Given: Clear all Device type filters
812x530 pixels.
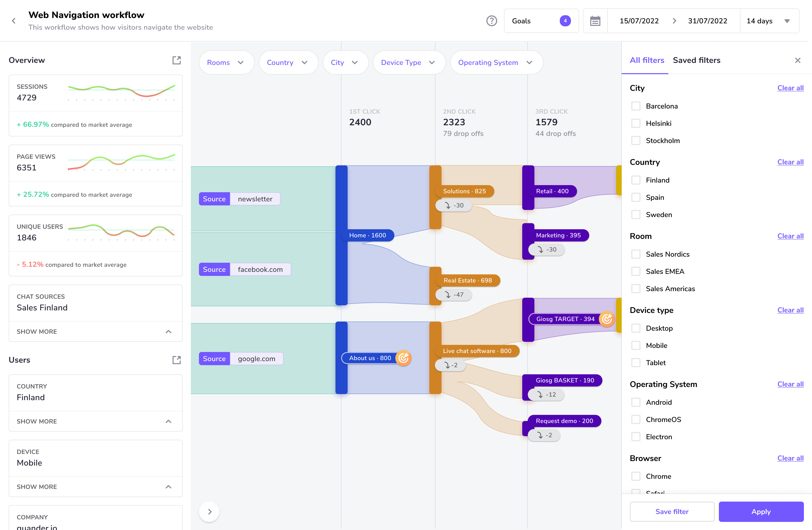Looking at the screenshot, I should (790, 310).
